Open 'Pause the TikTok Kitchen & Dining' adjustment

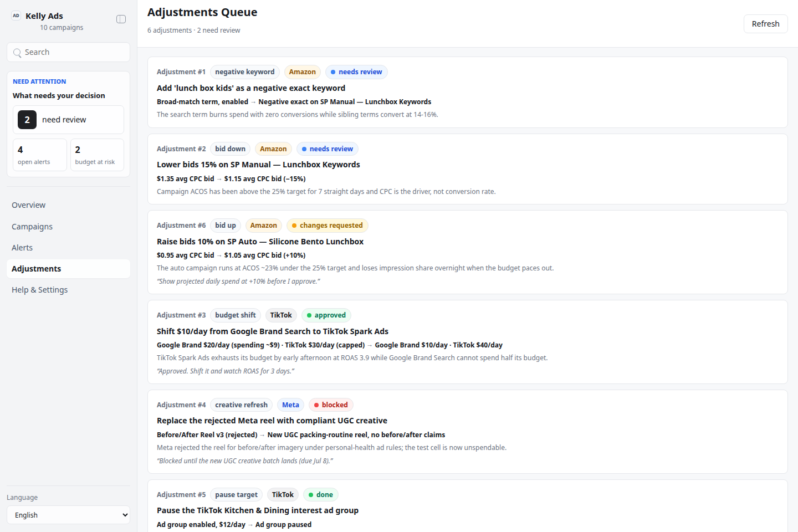pos(258,510)
